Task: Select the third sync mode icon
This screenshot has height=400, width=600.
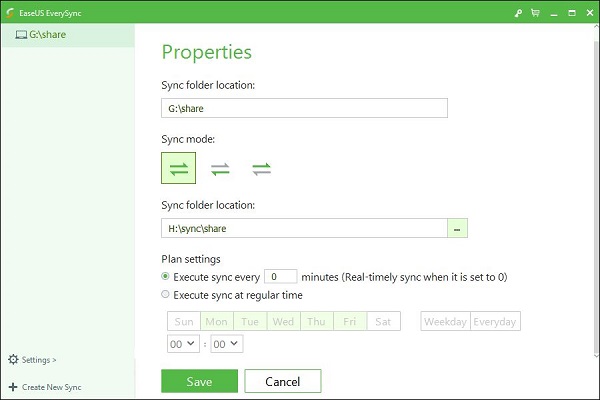Action: point(261,169)
